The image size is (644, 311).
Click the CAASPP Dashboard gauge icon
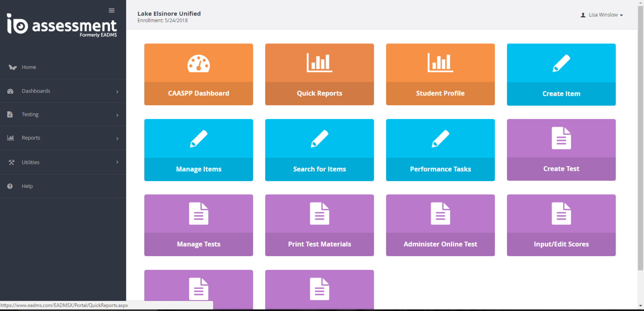(x=198, y=64)
